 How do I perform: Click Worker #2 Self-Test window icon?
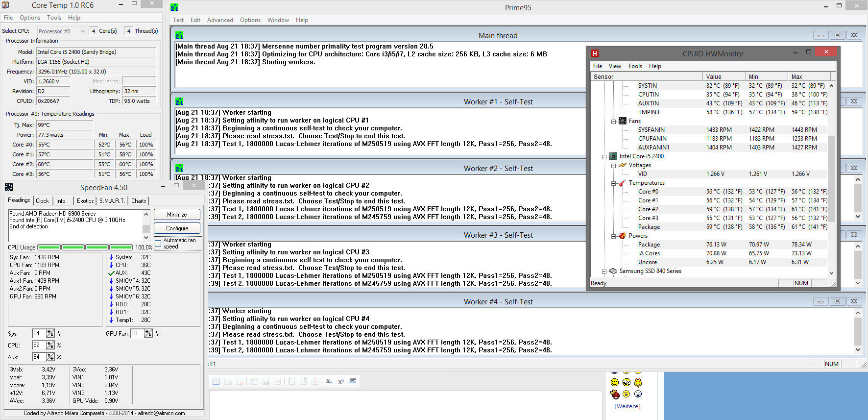point(179,168)
